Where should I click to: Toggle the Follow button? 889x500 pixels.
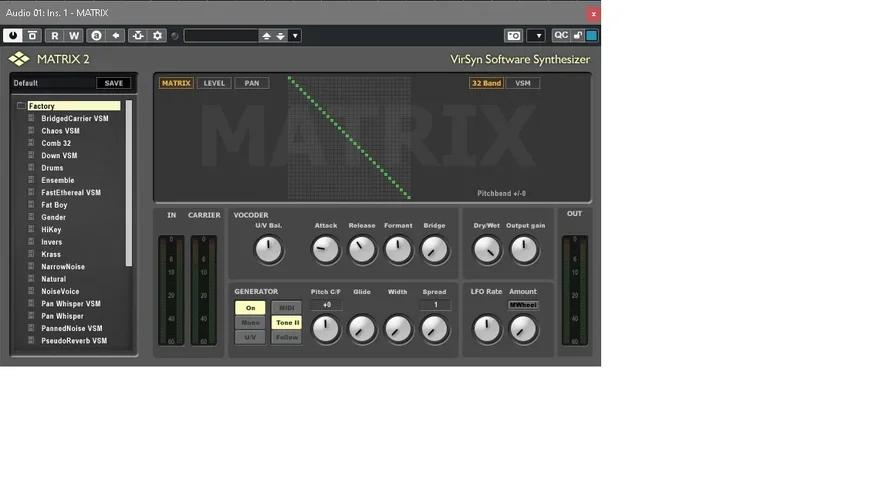pyautogui.click(x=286, y=337)
